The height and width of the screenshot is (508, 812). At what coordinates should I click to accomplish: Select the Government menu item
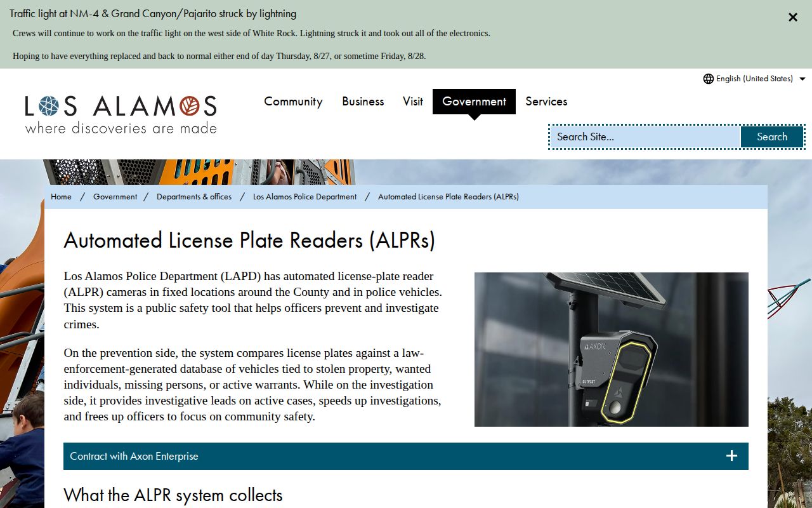474,102
